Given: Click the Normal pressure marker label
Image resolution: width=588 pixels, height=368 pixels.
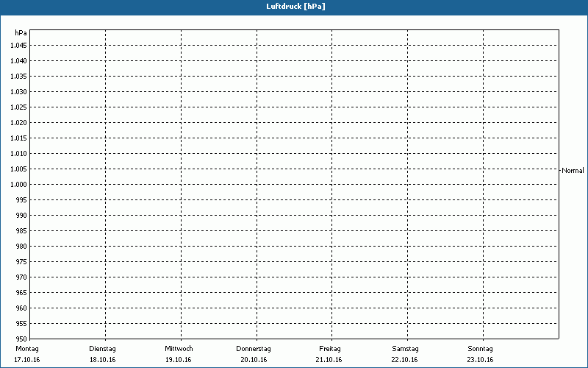Looking at the screenshot, I should click(x=573, y=171).
